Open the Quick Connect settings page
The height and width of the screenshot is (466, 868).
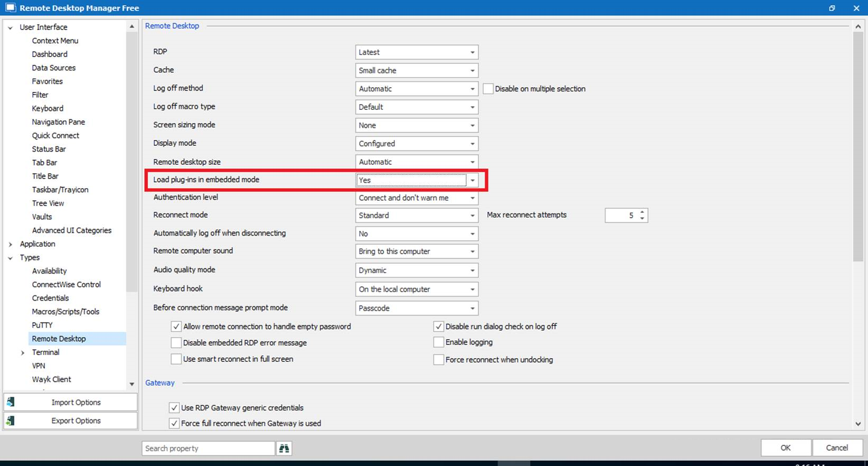click(x=55, y=135)
